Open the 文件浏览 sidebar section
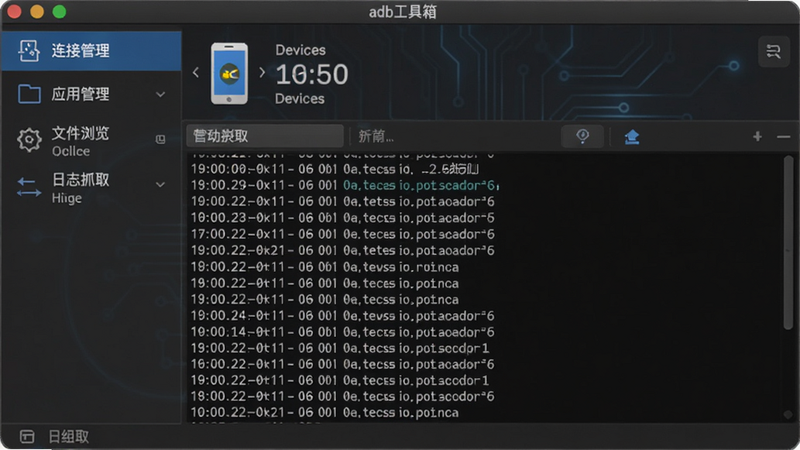Image resolution: width=800 pixels, height=450 pixels. (91, 140)
